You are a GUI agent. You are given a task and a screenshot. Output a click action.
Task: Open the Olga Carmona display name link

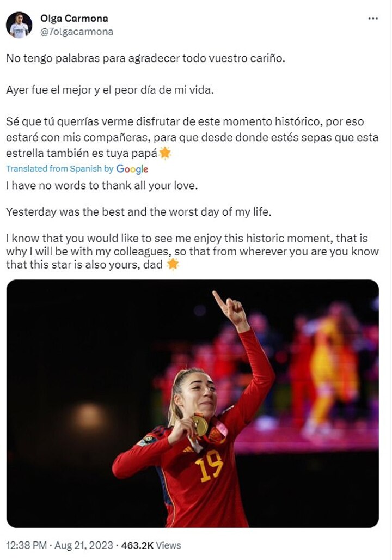coord(74,18)
